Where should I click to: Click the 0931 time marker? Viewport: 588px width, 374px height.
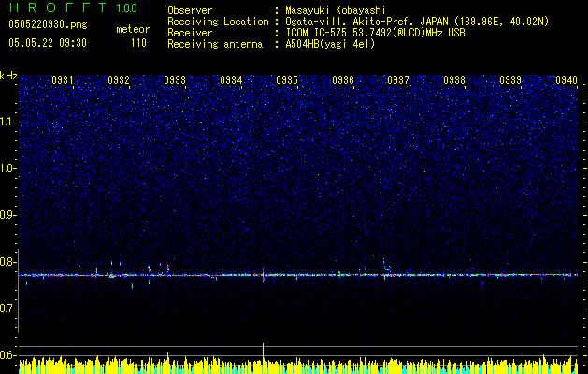(63, 80)
